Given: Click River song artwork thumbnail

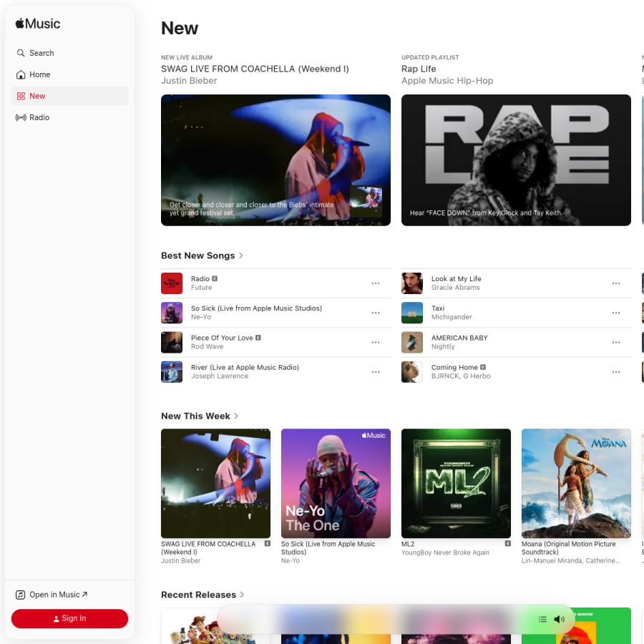Looking at the screenshot, I should [172, 372].
